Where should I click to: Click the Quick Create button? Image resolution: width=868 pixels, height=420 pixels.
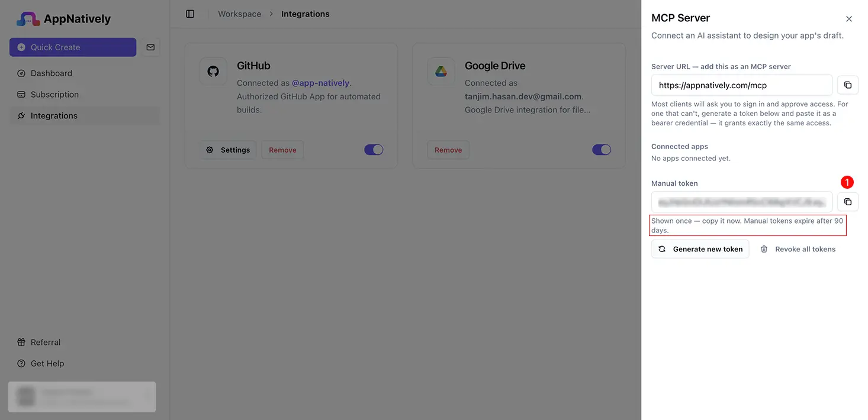73,47
